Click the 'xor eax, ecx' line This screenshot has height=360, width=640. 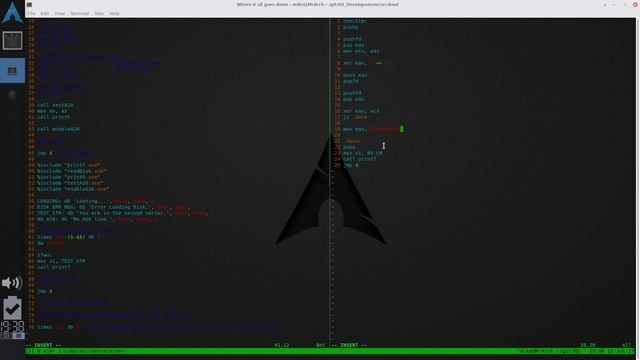pyautogui.click(x=361, y=111)
